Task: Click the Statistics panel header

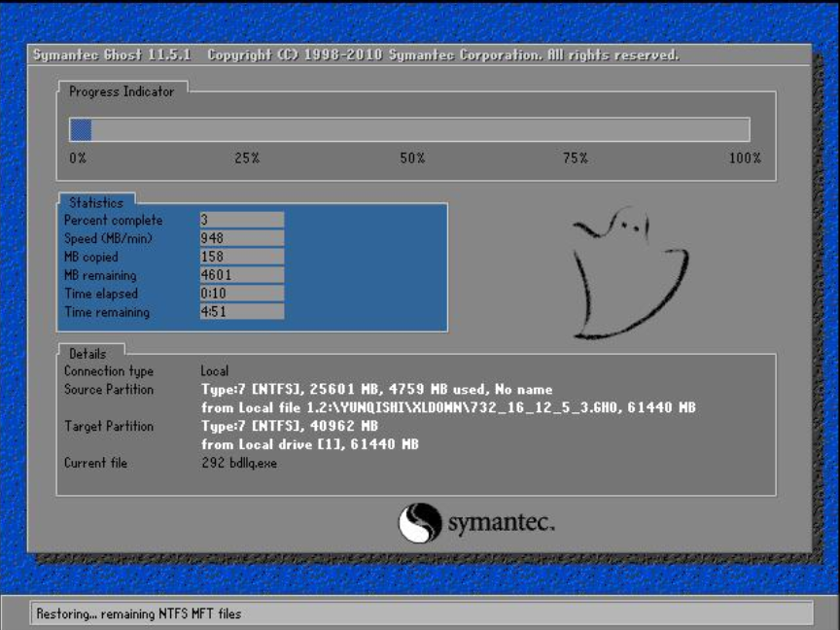Action: [x=97, y=202]
